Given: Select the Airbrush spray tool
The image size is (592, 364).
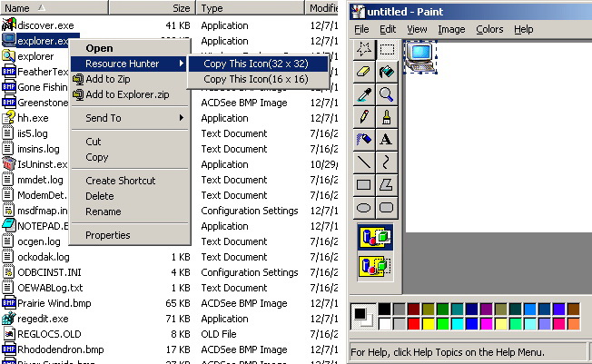Looking at the screenshot, I should coord(364,139).
